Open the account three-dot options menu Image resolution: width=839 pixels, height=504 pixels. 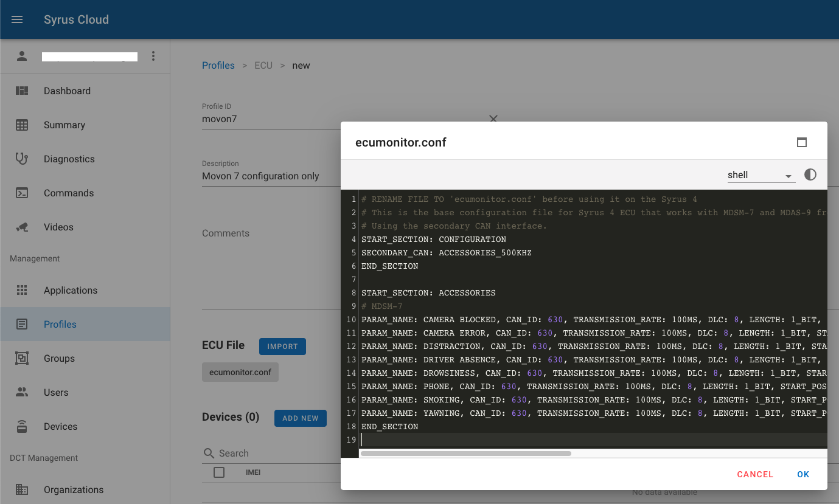pos(153,56)
